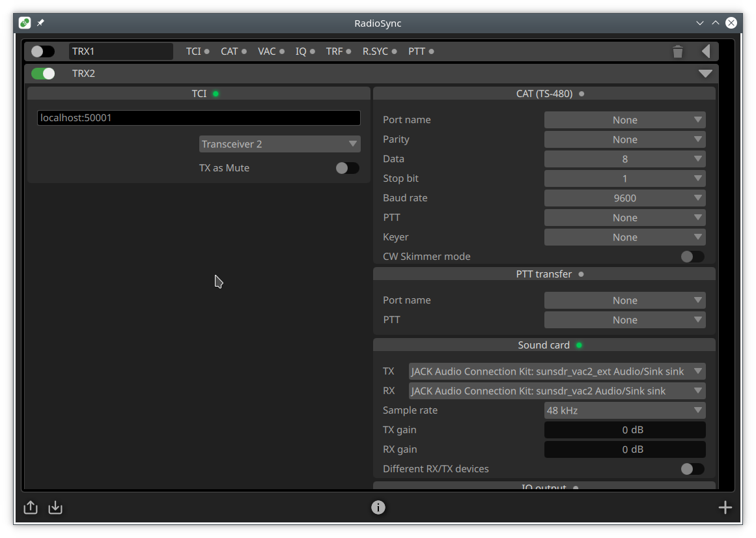The height and width of the screenshot is (538, 756).
Task: Open the Parity dropdown
Action: tap(625, 139)
